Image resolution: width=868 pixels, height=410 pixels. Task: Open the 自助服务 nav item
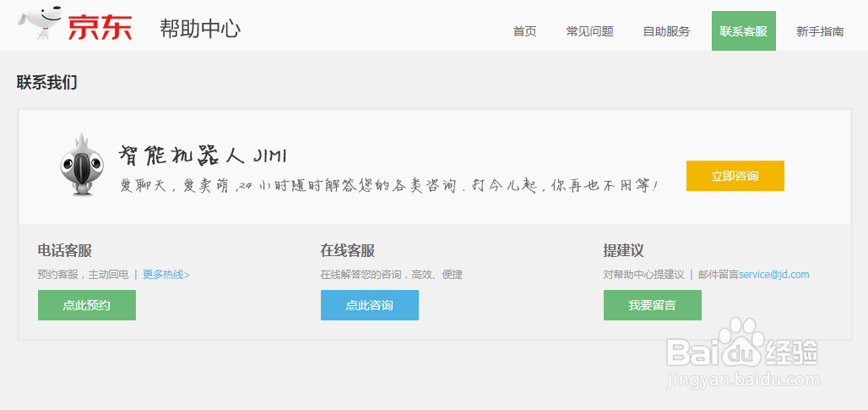[x=666, y=31]
